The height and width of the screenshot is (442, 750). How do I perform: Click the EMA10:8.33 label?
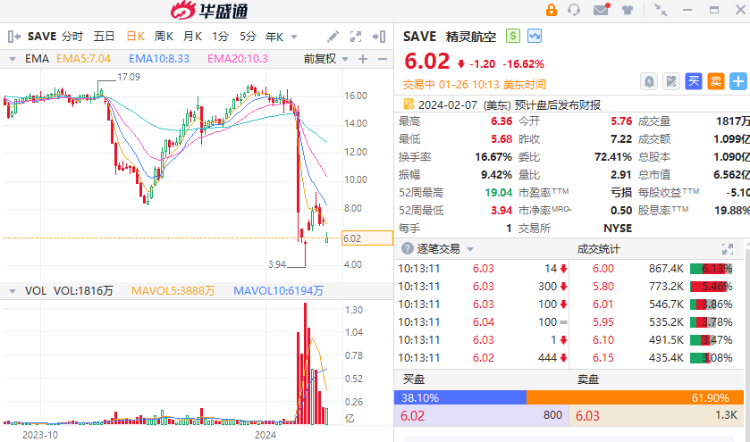pos(159,59)
